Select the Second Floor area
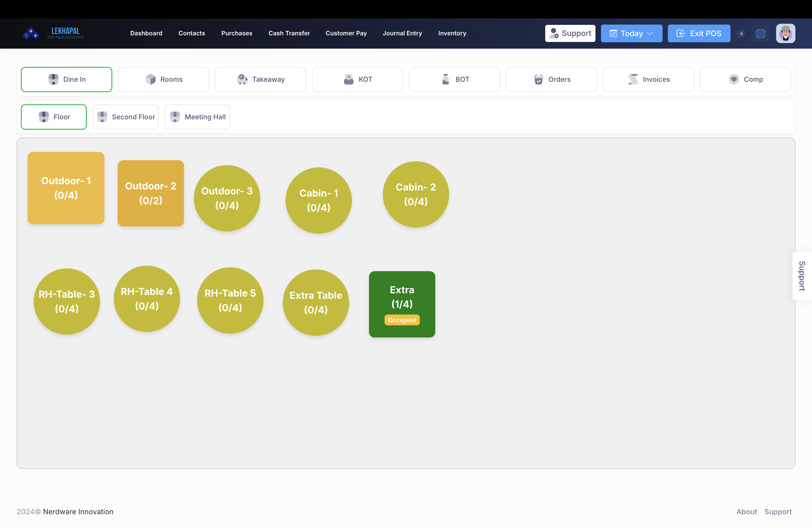Image resolution: width=812 pixels, height=528 pixels. [x=126, y=117]
